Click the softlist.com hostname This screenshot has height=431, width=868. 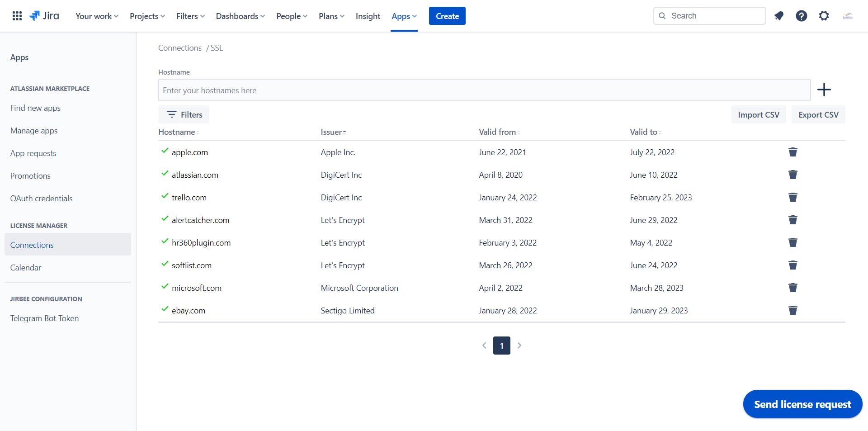pos(192,265)
